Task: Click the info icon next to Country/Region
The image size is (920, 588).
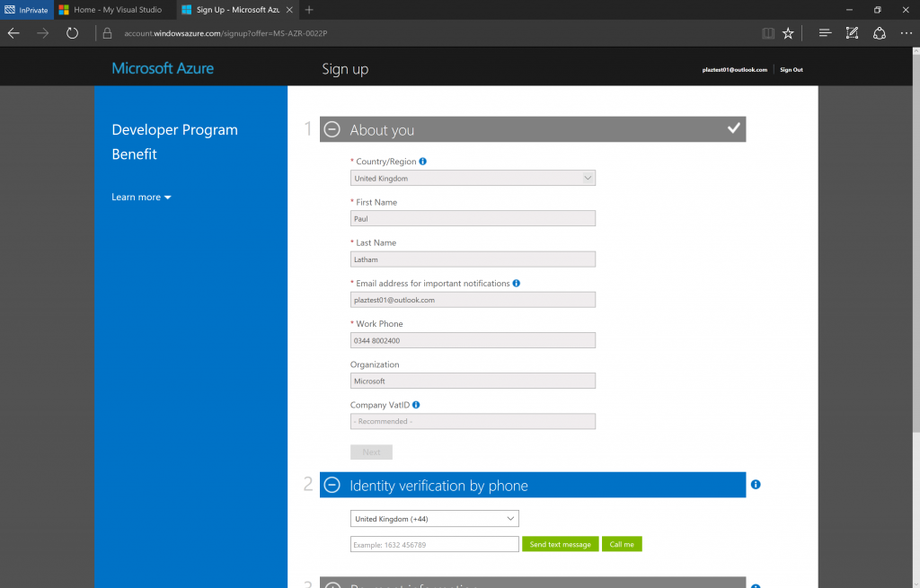Action: click(422, 162)
